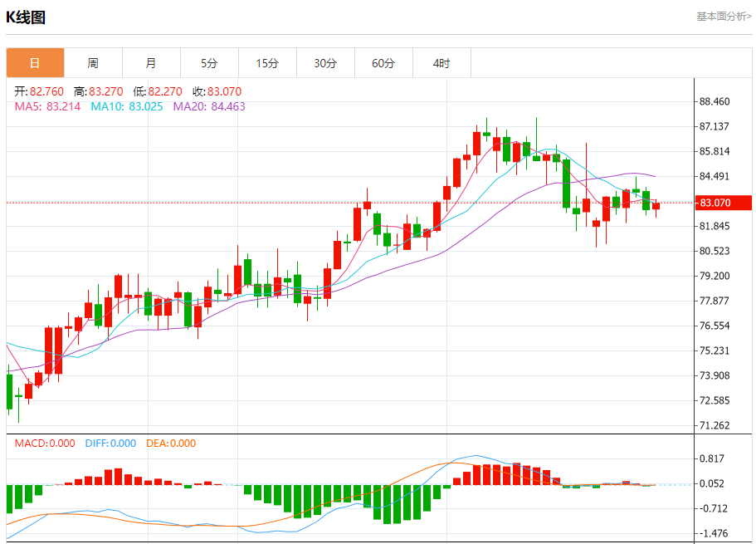Click the 81.845 price axis label
The height and width of the screenshot is (544, 756).
pos(715,226)
